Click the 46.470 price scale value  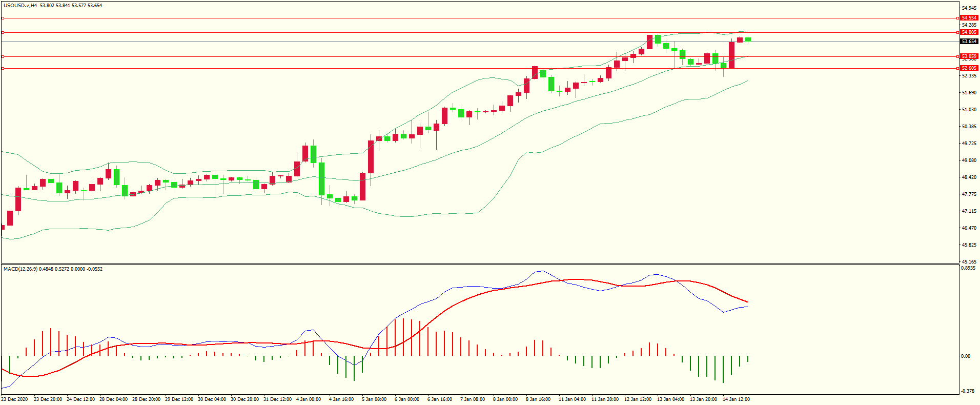click(969, 228)
